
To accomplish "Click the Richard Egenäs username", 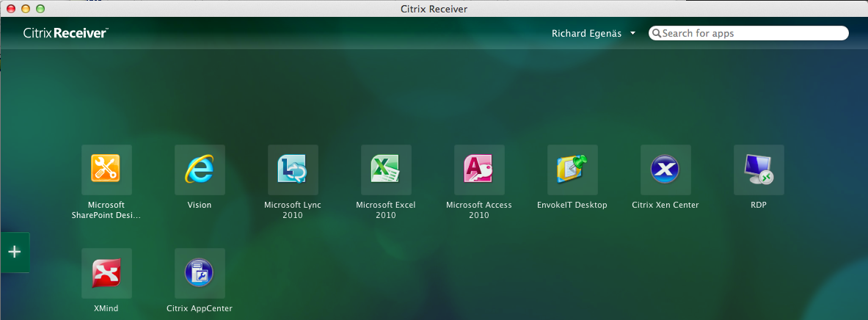I will pyautogui.click(x=587, y=33).
